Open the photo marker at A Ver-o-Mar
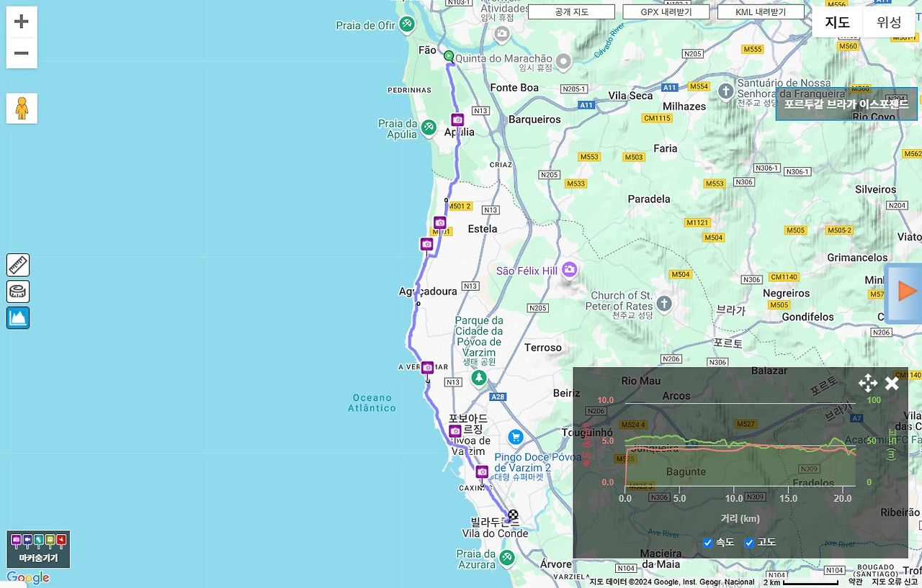Viewport: 922px width, 588px height. pyautogui.click(x=427, y=367)
